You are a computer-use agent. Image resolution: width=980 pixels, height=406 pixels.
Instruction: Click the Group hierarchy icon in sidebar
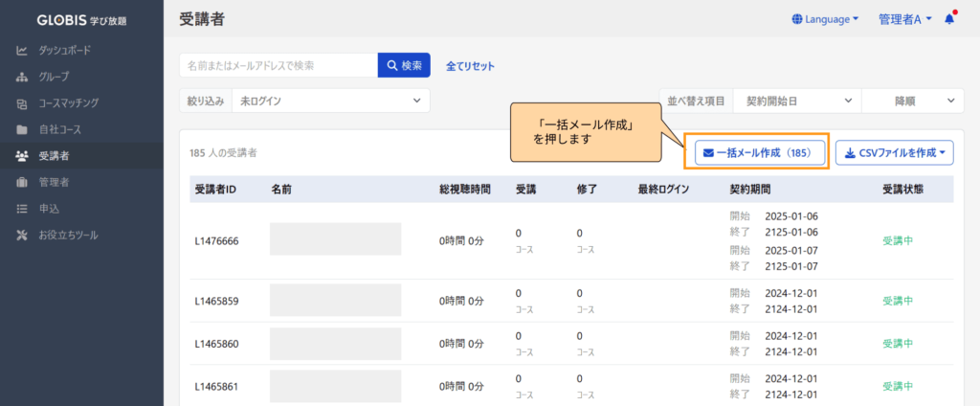[x=22, y=77]
